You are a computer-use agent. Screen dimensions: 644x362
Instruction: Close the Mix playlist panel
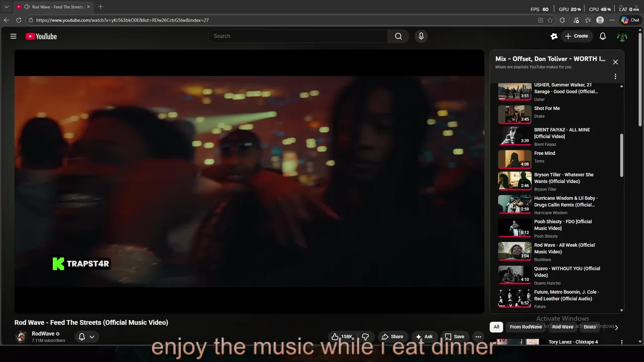coord(615,62)
